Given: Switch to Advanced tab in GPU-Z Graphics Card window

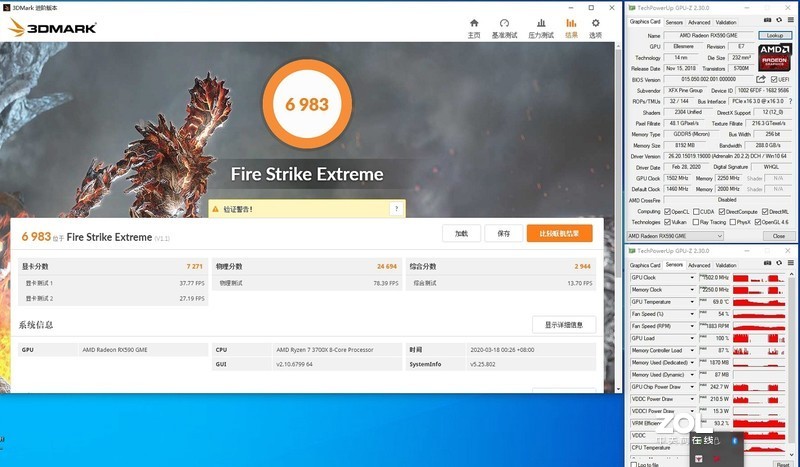Looking at the screenshot, I should tap(699, 22).
